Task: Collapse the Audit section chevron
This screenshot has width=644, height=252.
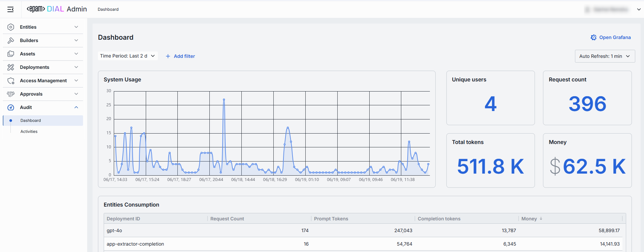Action: [x=76, y=107]
